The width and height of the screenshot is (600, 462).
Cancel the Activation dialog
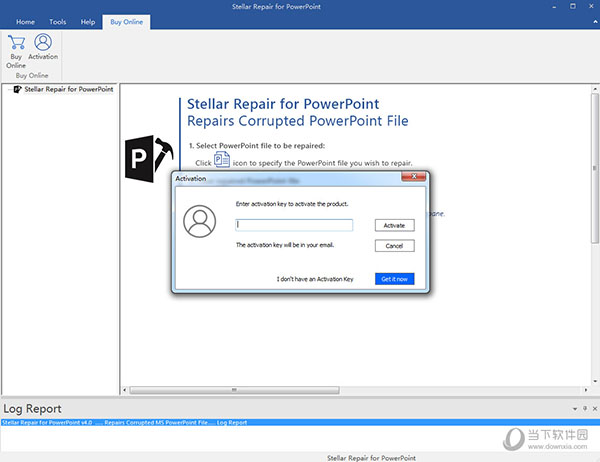pos(395,246)
